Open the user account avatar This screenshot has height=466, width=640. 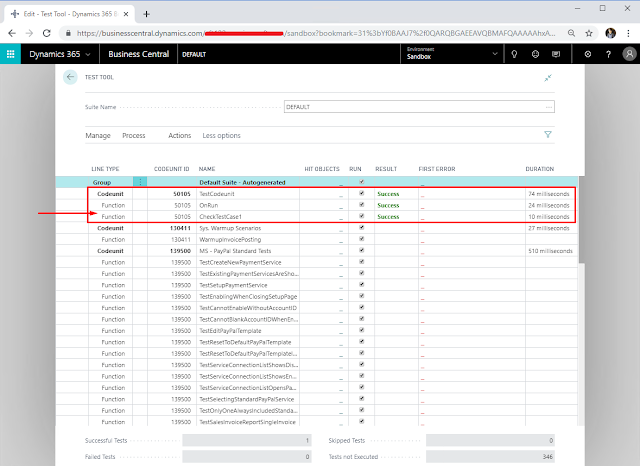pos(629,54)
